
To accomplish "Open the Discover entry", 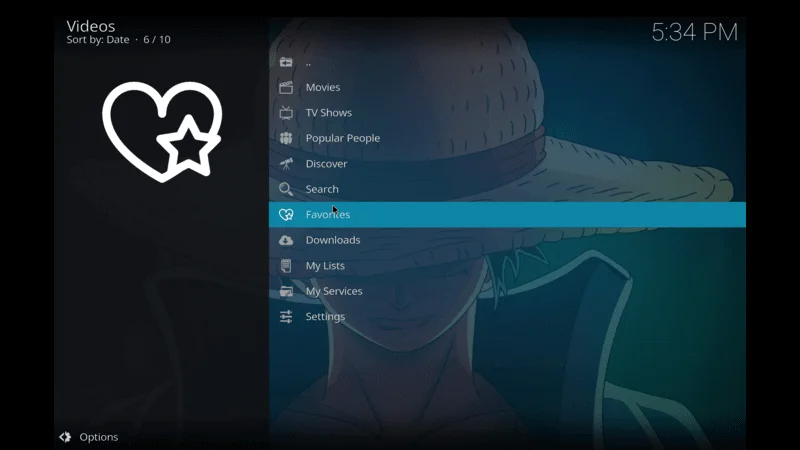I will pos(507,164).
